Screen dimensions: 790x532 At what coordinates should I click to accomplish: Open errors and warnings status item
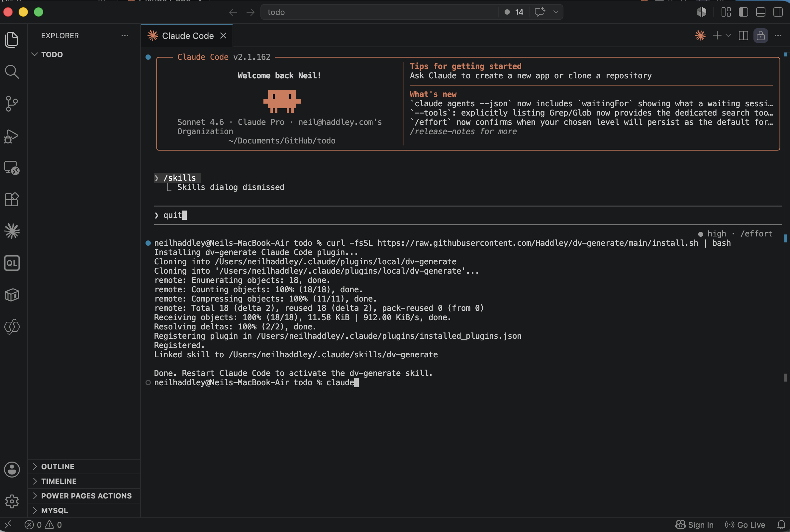(43, 525)
